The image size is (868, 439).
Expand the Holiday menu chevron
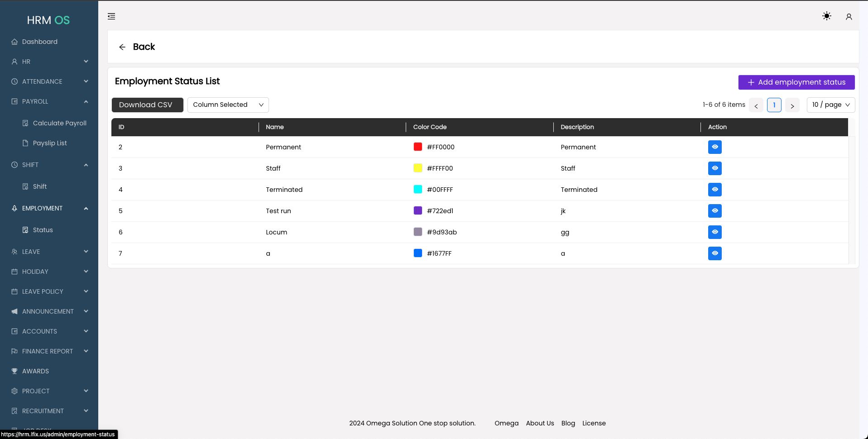[x=86, y=272]
